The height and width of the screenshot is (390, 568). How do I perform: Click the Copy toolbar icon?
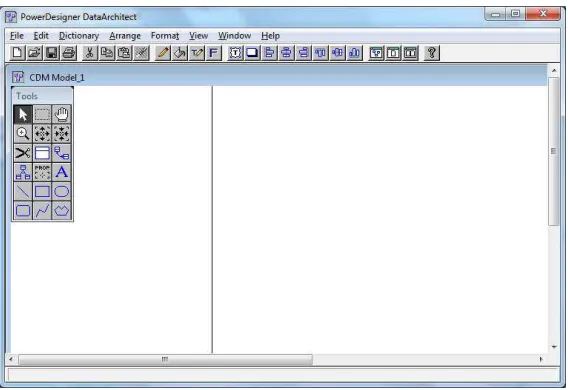point(107,53)
